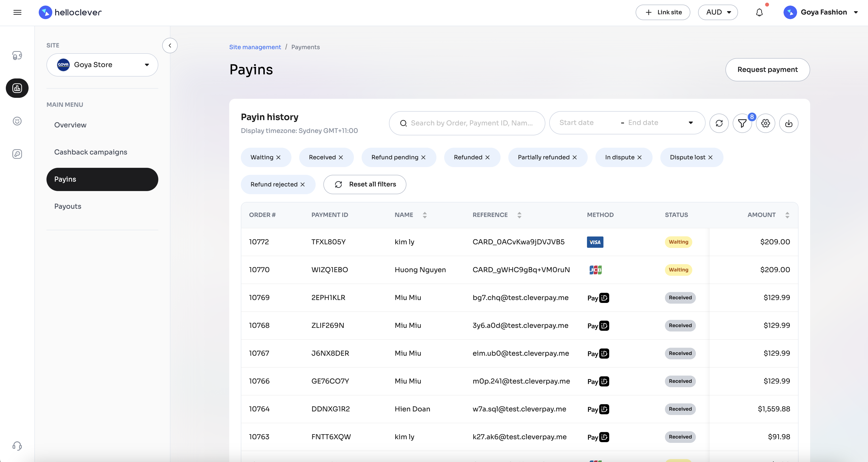Screen dimensions: 868x462
Task: Go to Payouts in the main menu
Action: pos(68,206)
